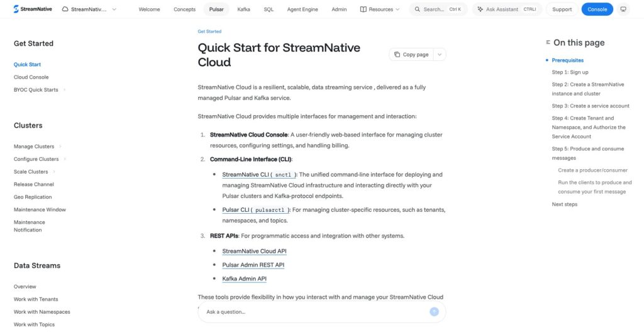Expand BYOC Quick Starts
The height and width of the screenshot is (332, 644).
click(40, 89)
